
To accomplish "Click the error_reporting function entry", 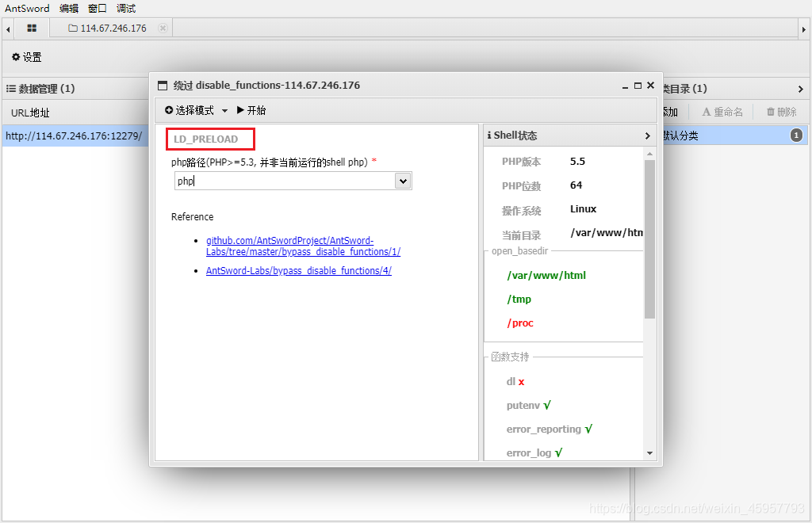I will [x=549, y=429].
